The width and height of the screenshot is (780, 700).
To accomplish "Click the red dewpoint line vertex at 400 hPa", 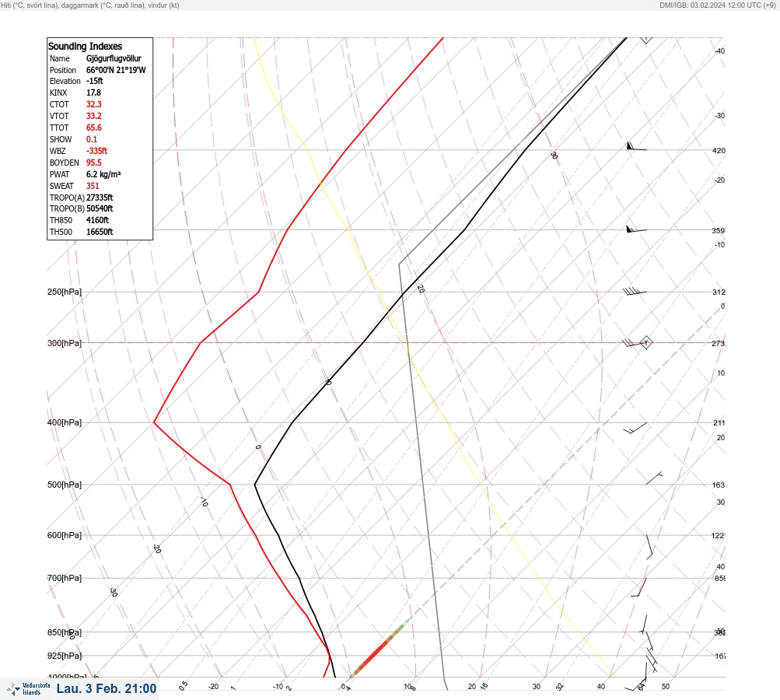I will point(154,422).
